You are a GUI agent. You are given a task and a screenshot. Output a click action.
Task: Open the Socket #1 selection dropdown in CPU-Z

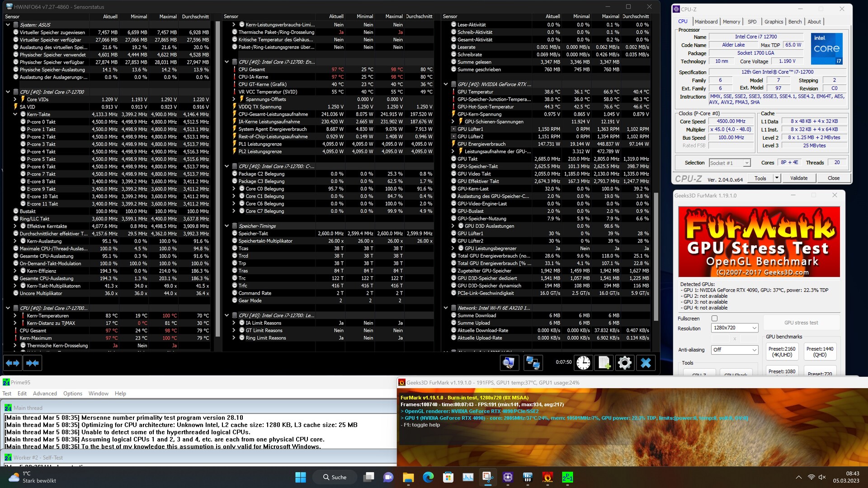730,163
